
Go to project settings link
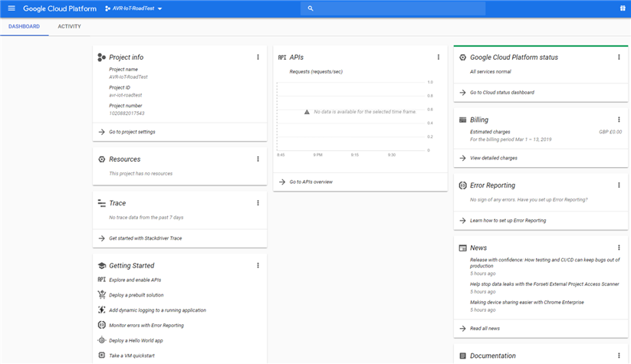(132, 132)
